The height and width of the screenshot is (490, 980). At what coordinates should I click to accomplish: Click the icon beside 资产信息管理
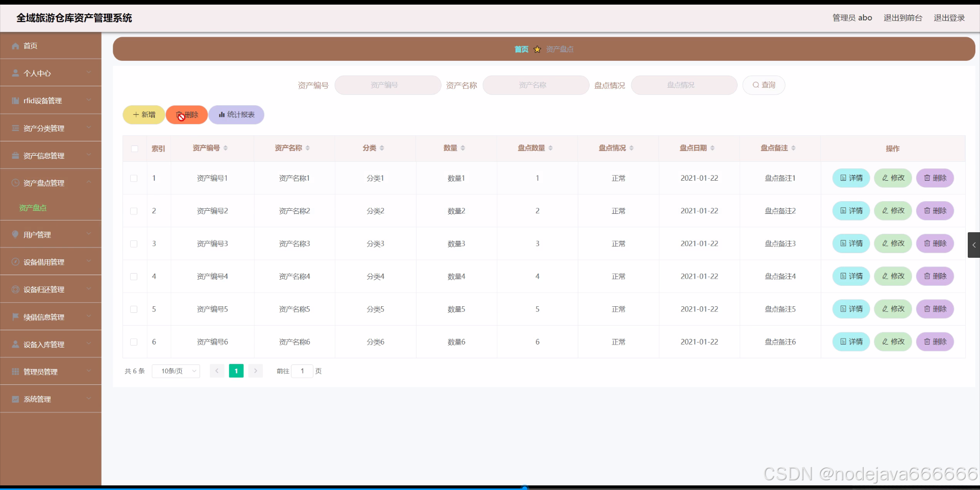click(15, 156)
